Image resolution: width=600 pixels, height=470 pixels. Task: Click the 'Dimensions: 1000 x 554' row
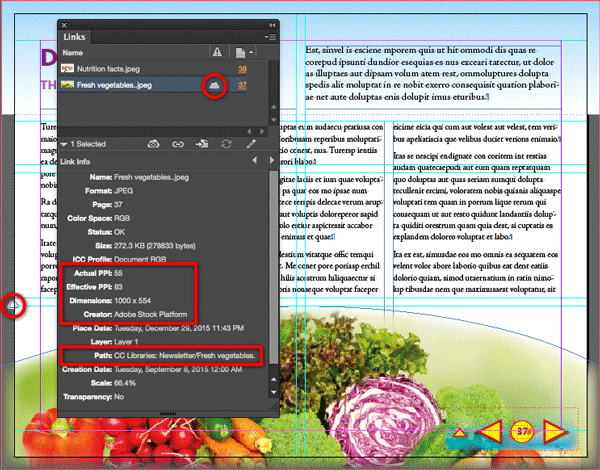(x=110, y=300)
